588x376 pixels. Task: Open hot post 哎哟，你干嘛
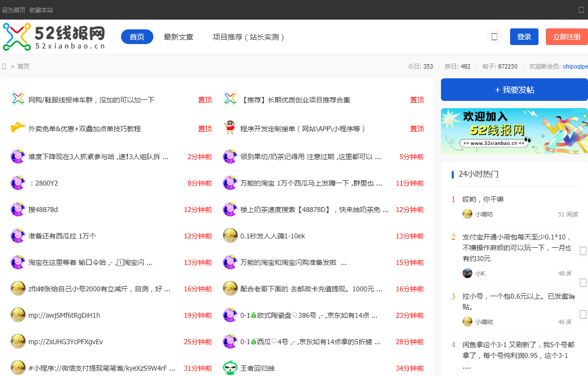(x=483, y=199)
